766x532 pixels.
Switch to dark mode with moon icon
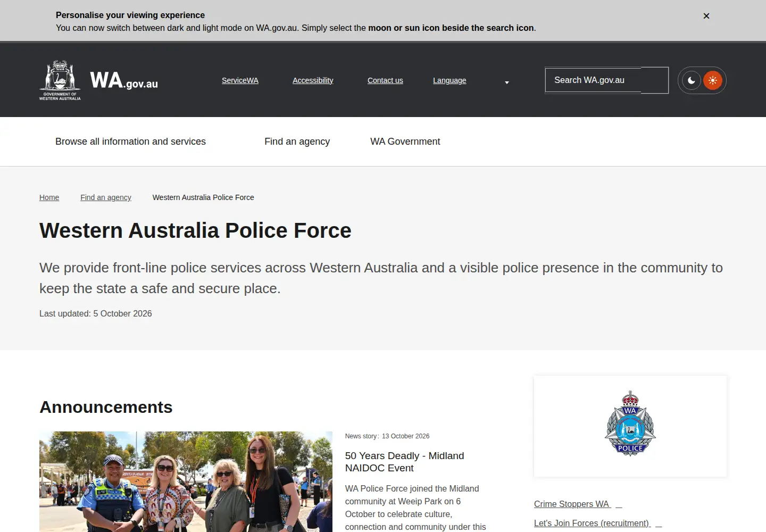click(692, 80)
